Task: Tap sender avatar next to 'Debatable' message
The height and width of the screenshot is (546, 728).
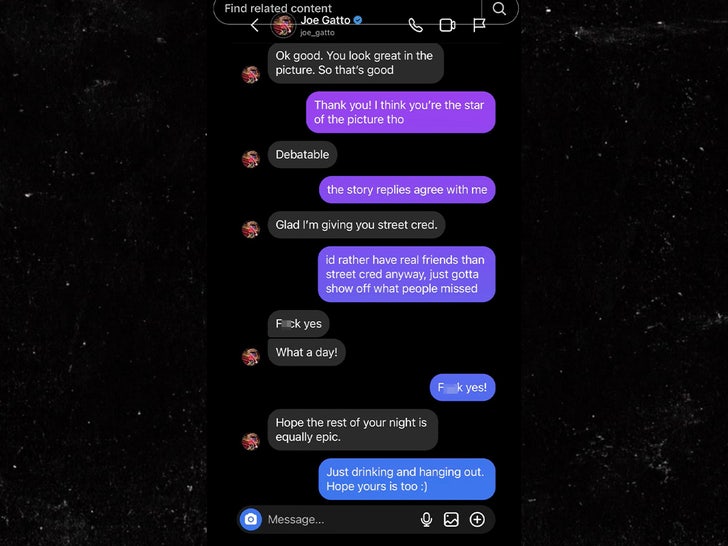Action: (x=251, y=159)
